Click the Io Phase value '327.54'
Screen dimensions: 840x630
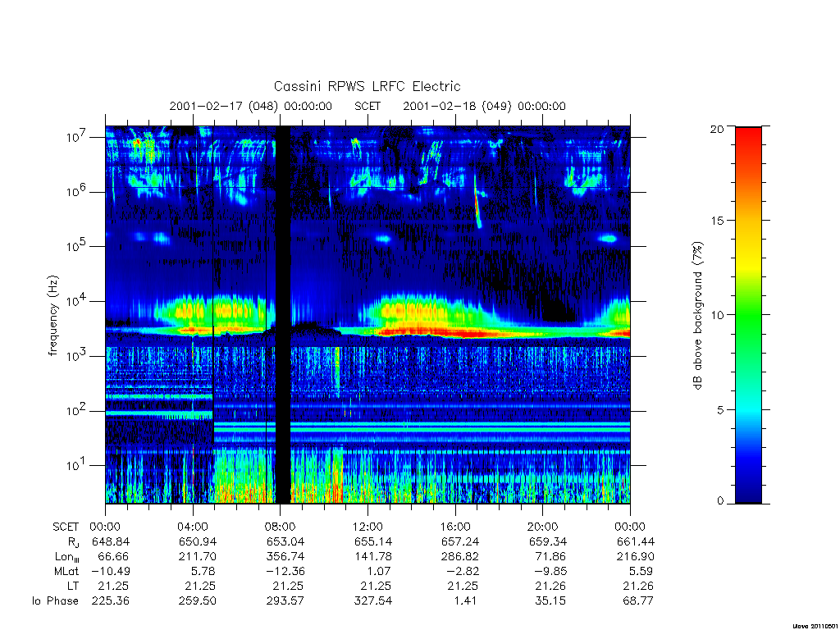tap(373, 601)
